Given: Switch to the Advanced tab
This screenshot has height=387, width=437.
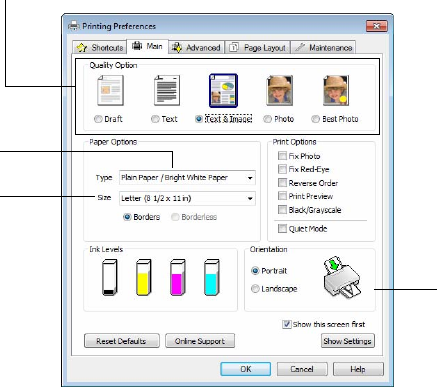Looking at the screenshot, I should pos(196,48).
